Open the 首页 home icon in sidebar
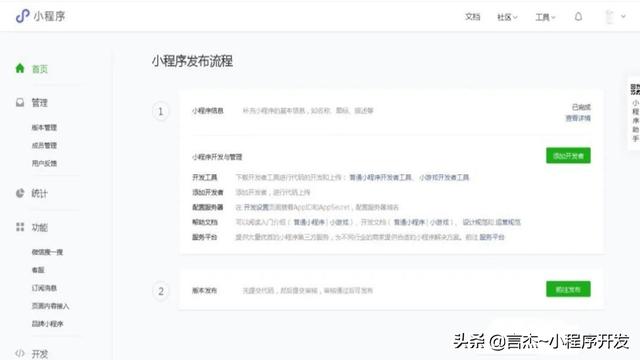 tap(20, 68)
